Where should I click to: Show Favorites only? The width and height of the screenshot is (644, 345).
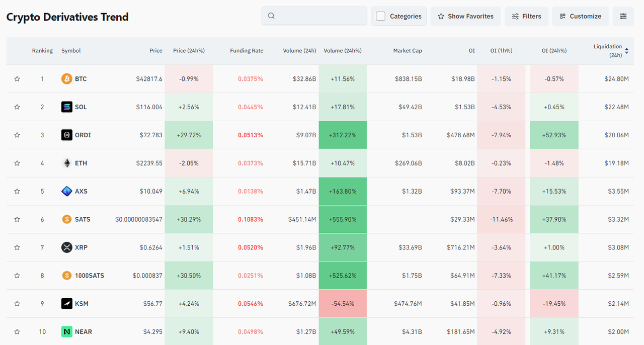tap(466, 16)
